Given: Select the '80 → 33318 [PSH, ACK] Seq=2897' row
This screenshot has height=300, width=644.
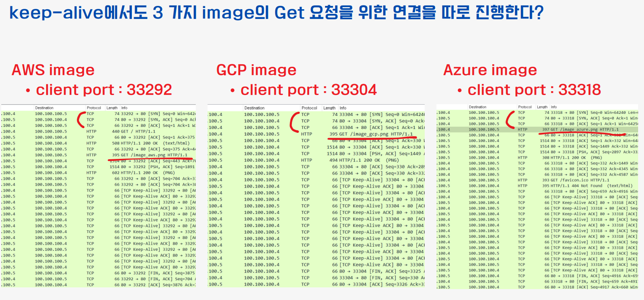Looking at the screenshot, I should coord(537,152).
